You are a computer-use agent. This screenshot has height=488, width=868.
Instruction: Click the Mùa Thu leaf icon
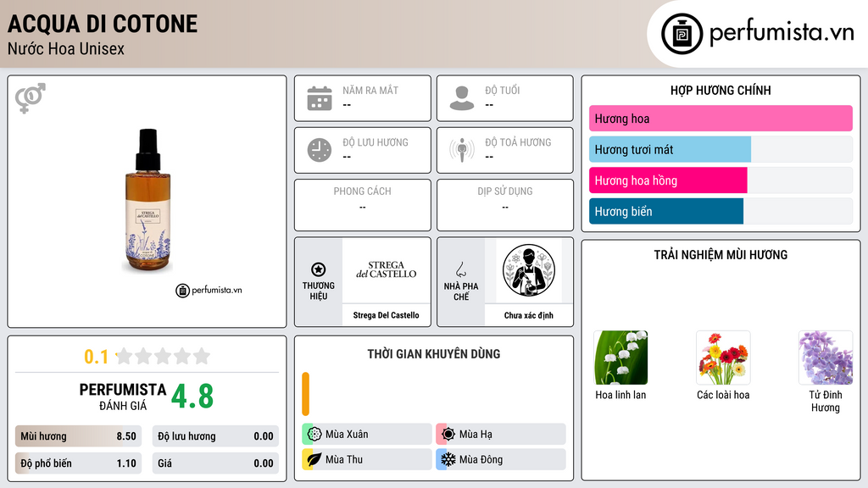click(x=314, y=459)
